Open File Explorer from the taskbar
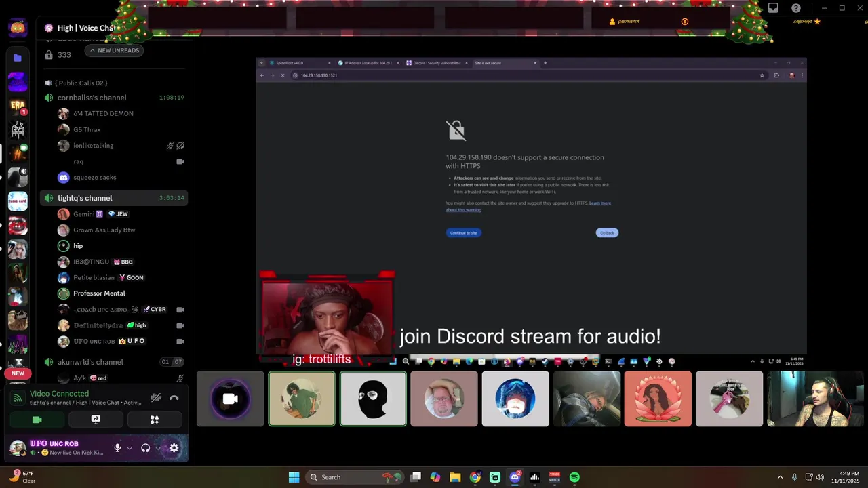The image size is (868, 488). [x=455, y=477]
